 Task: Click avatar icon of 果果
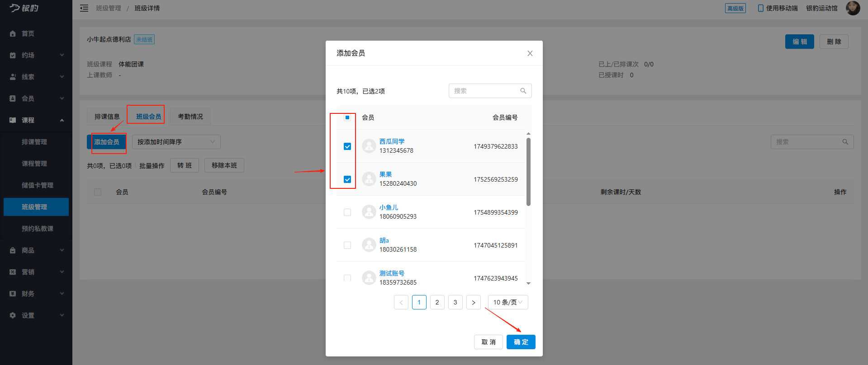(x=369, y=179)
